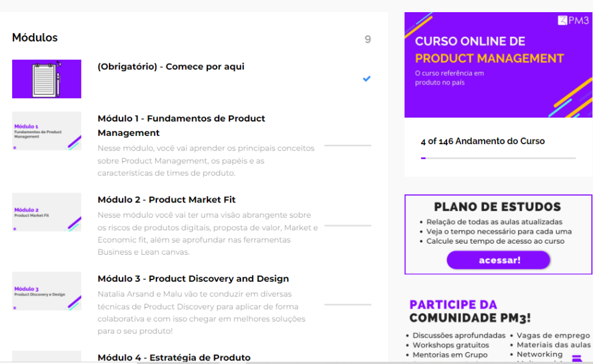Click the 'Módulos' section heading
The height and width of the screenshot is (364, 593).
coord(35,38)
